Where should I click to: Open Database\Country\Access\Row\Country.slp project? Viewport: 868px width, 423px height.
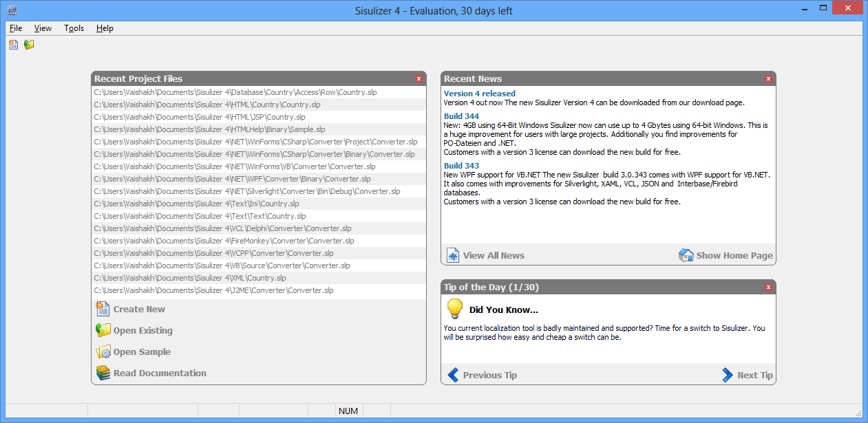(259, 92)
